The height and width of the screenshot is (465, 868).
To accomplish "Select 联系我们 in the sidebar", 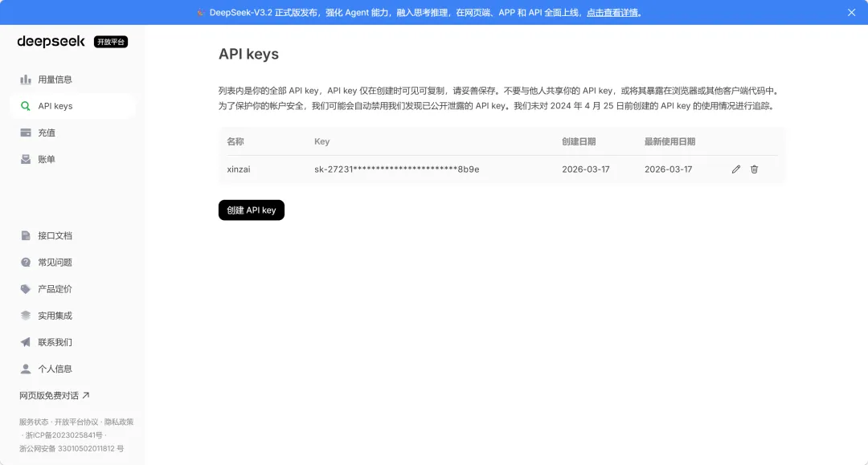I will coord(72,341).
